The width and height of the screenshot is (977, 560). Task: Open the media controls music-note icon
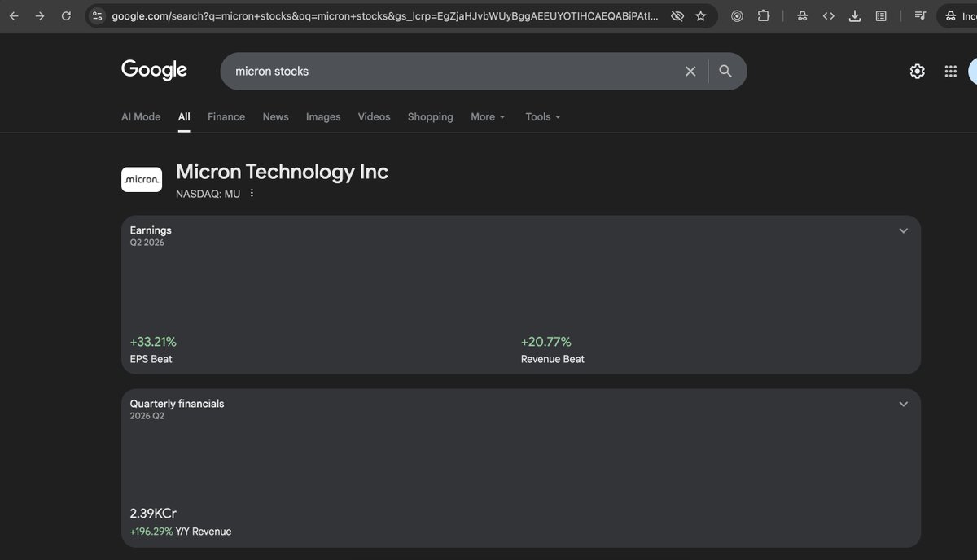point(919,16)
